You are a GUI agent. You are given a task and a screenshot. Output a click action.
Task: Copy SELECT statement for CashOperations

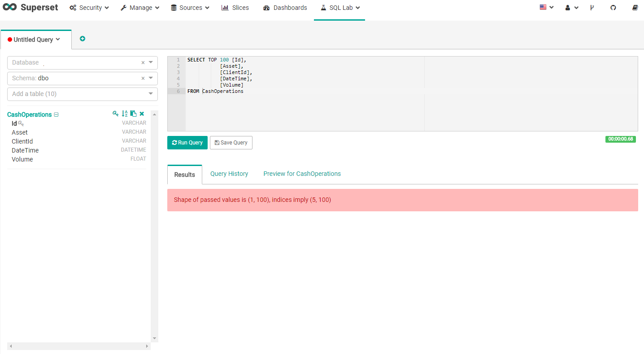coord(133,114)
